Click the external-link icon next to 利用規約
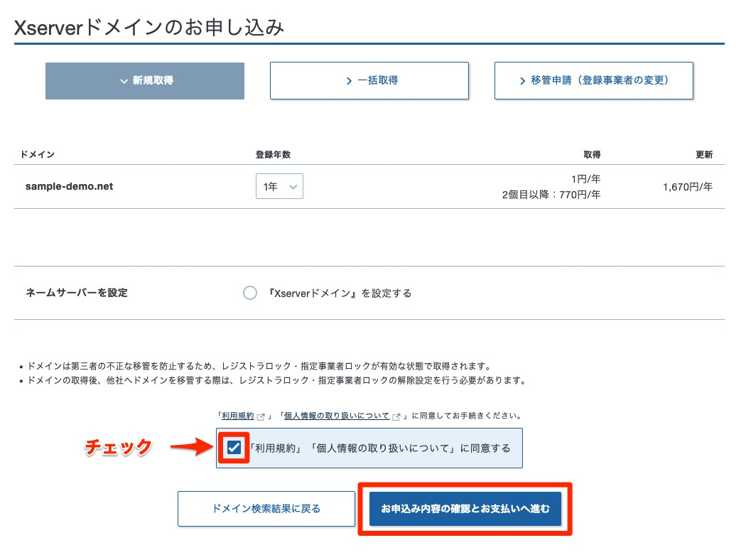Viewport: 746px width, 560px height. pos(261,416)
